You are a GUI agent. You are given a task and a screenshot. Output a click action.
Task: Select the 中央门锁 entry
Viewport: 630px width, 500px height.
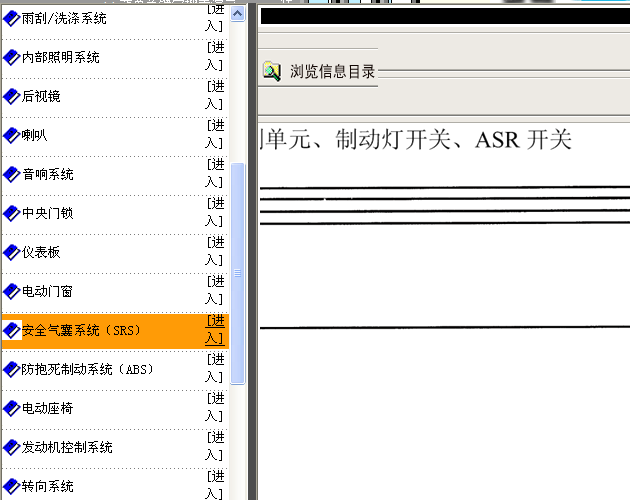(x=48, y=213)
